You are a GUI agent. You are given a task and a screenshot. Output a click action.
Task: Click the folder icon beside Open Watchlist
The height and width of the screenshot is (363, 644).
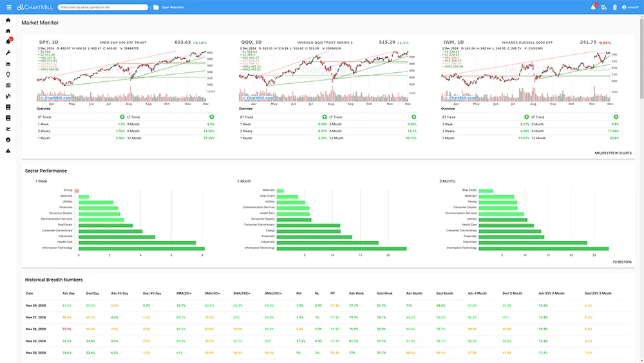click(x=156, y=7)
